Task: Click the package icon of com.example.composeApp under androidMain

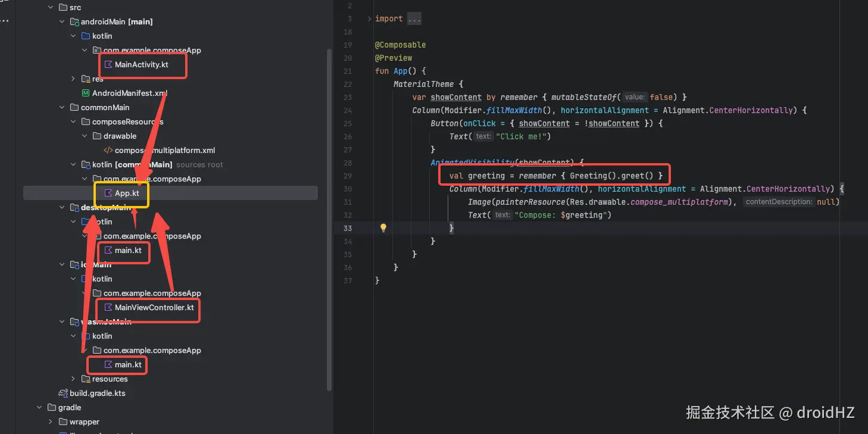Action: coord(97,50)
